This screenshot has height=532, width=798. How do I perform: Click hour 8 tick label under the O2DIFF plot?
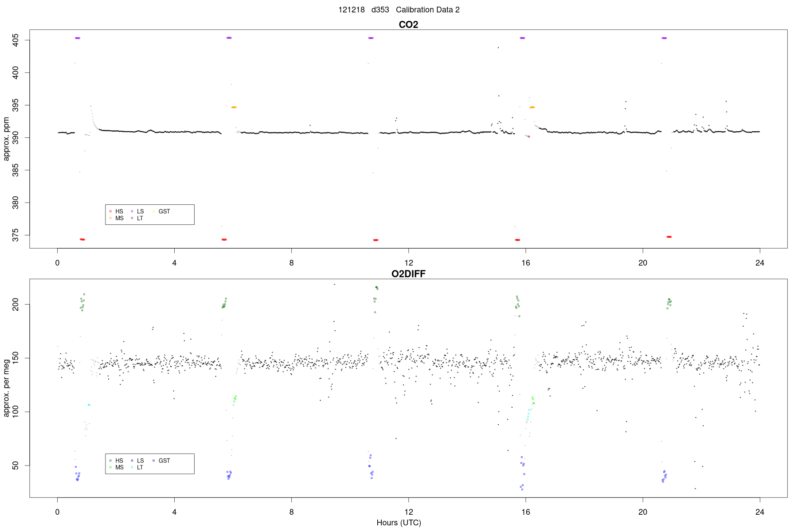291,512
